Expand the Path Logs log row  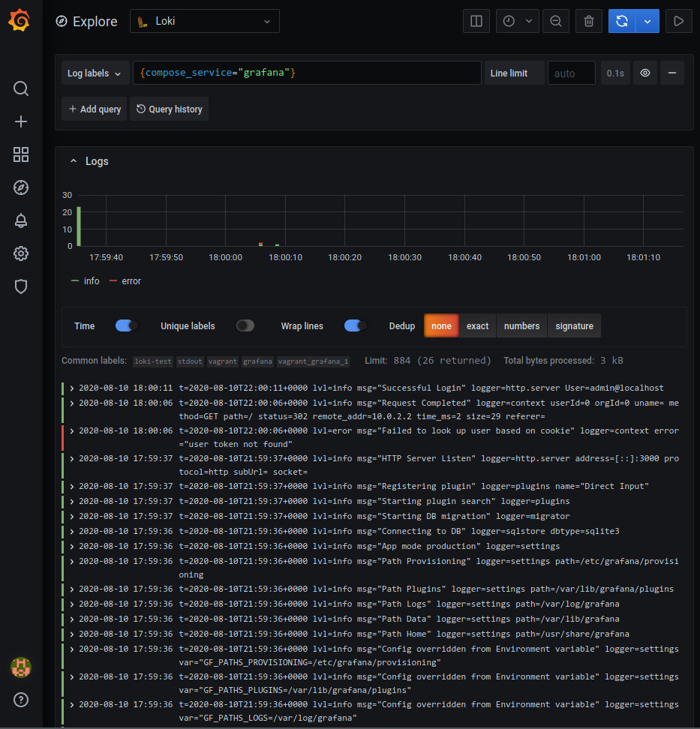click(x=72, y=604)
